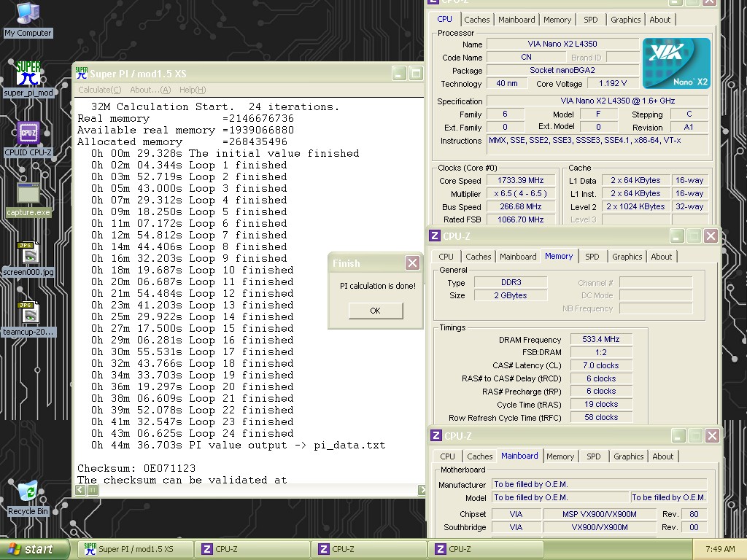Switch to Caches tab in top CPU-Z window
The height and width of the screenshot is (560, 747).
point(477,20)
